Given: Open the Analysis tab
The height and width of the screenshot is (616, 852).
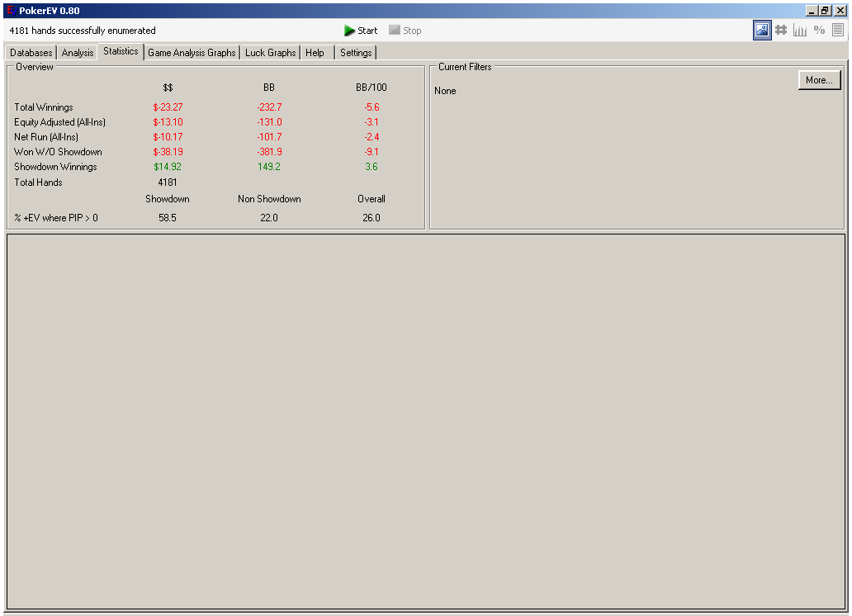Looking at the screenshot, I should (x=78, y=53).
